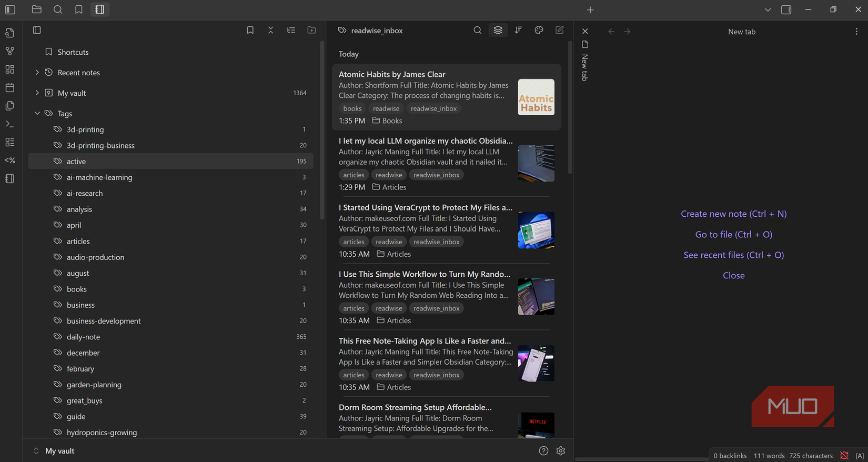Open the file explorer folder icon
The width and height of the screenshot is (868, 462).
tap(37, 9)
